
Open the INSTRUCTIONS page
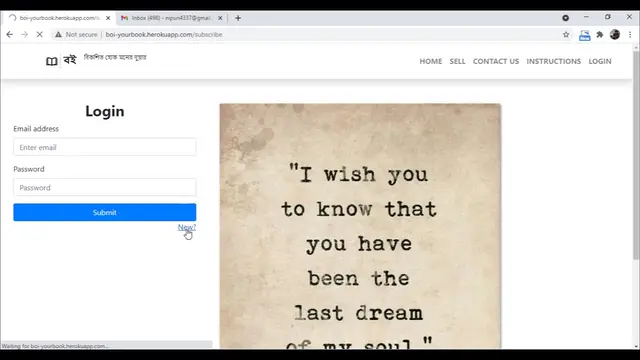[x=553, y=61]
